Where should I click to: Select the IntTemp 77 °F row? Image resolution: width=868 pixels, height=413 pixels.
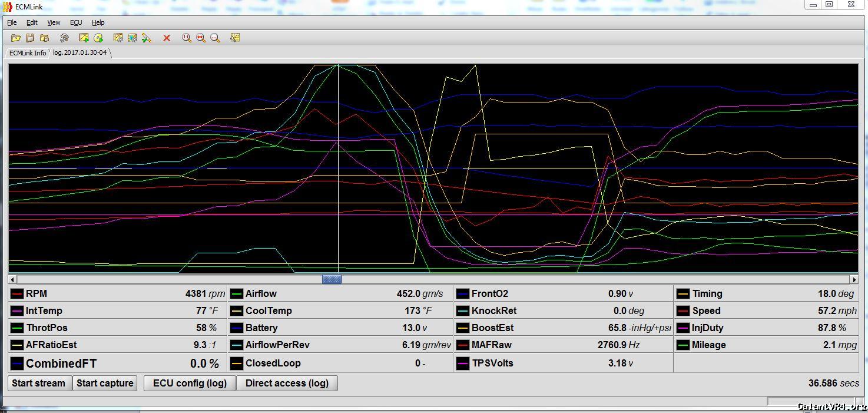pyautogui.click(x=118, y=310)
